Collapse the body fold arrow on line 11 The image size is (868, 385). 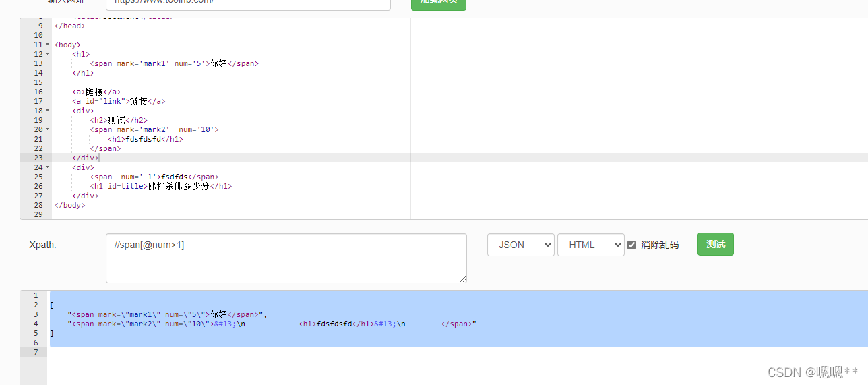47,45
